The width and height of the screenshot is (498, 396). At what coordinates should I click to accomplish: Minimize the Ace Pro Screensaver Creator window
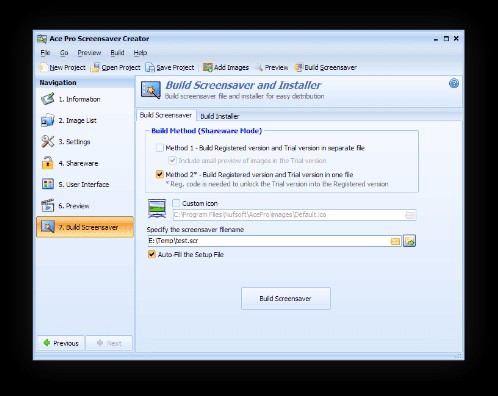(436, 39)
